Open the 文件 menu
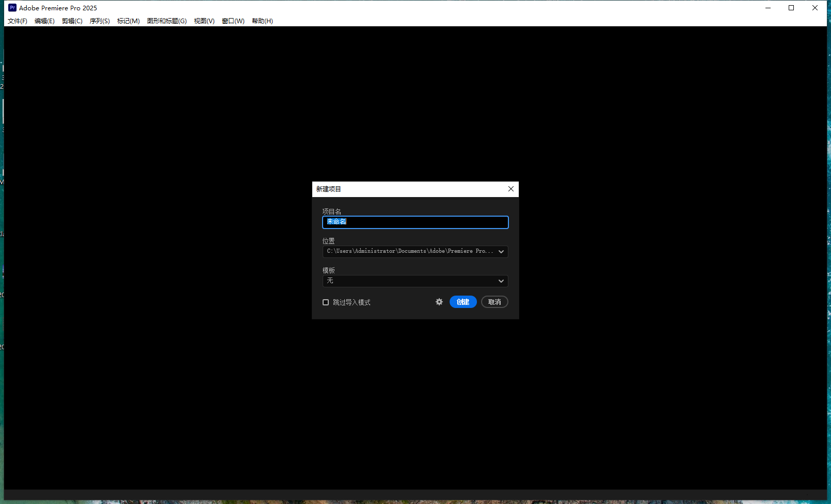The image size is (831, 504). tap(17, 21)
